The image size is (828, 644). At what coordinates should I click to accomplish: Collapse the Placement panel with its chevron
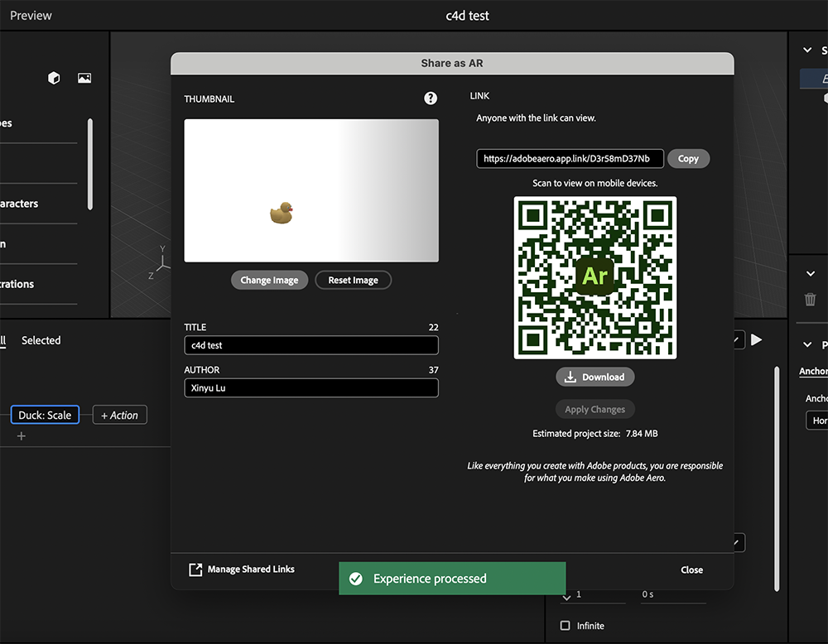pyautogui.click(x=807, y=344)
